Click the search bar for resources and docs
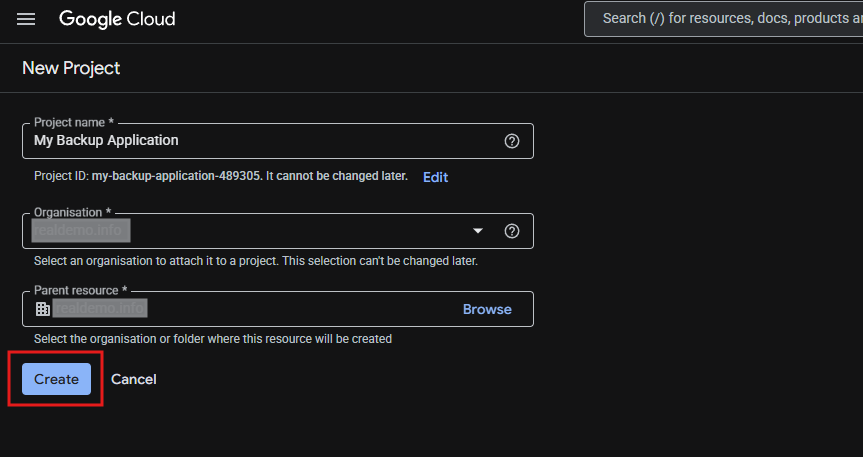Image resolution: width=863 pixels, height=457 pixels. pos(723,19)
